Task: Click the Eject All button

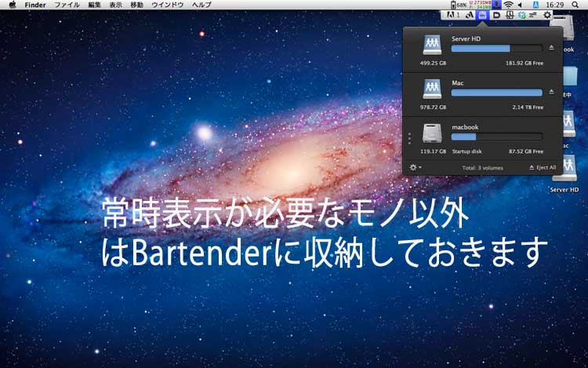Action: point(543,168)
